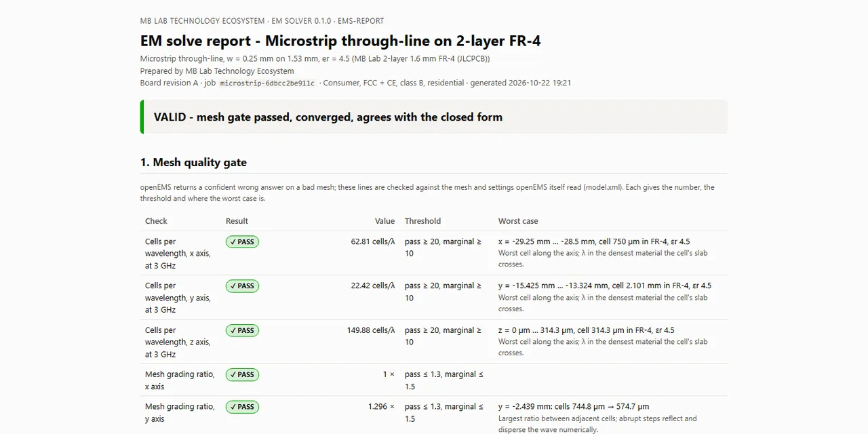Screen dimensions: 868x434
Task: Click the '1. Mesh quality gate' heading
Action: [x=193, y=162]
